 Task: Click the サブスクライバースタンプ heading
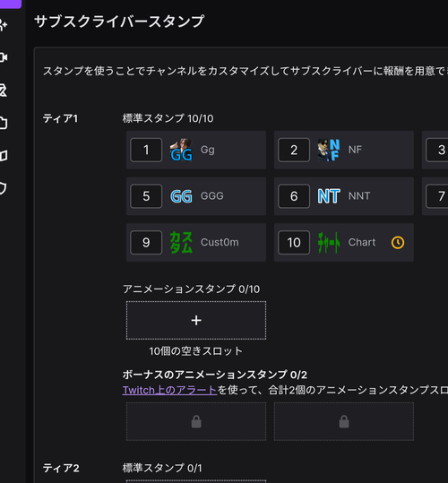click(119, 22)
